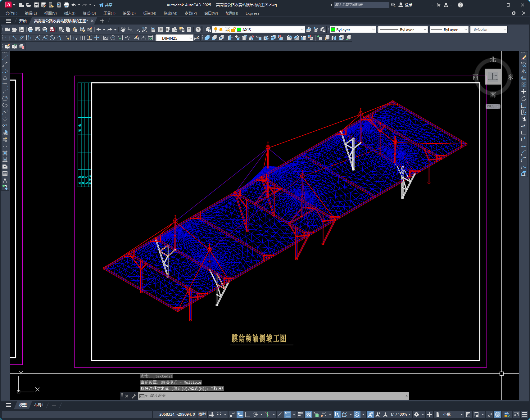Open the ByLayer linetype dropdown
Screen dimensions: 530x420
click(x=425, y=29)
